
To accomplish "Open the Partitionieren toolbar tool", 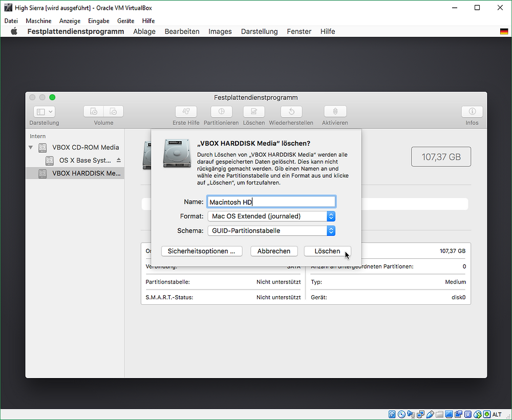I will point(221,112).
